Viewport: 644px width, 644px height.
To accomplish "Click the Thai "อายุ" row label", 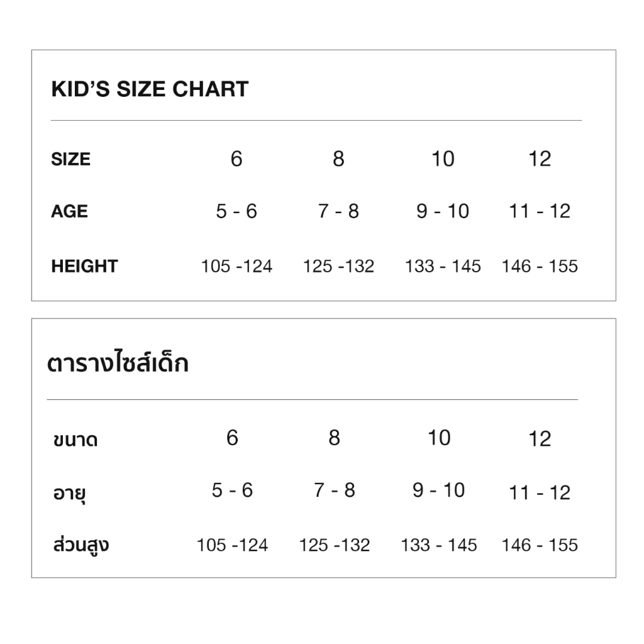I will [69, 492].
